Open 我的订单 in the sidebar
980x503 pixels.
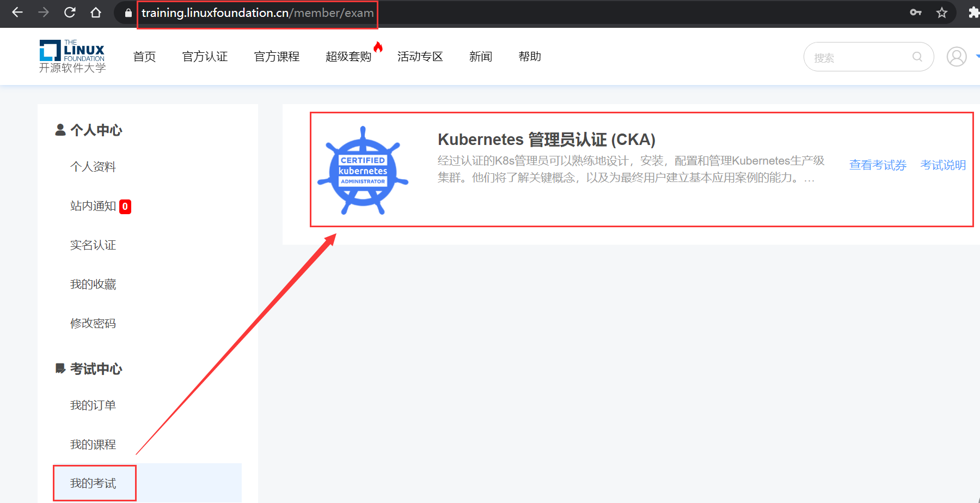93,405
